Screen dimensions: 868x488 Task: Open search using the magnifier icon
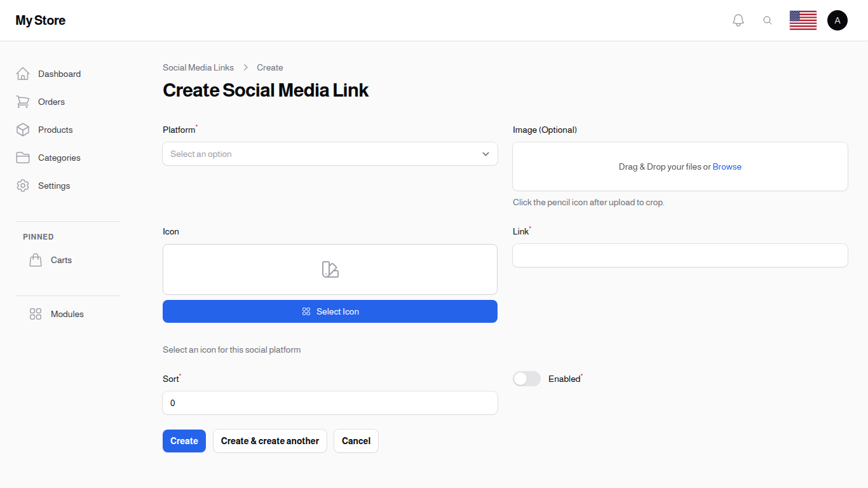768,20
